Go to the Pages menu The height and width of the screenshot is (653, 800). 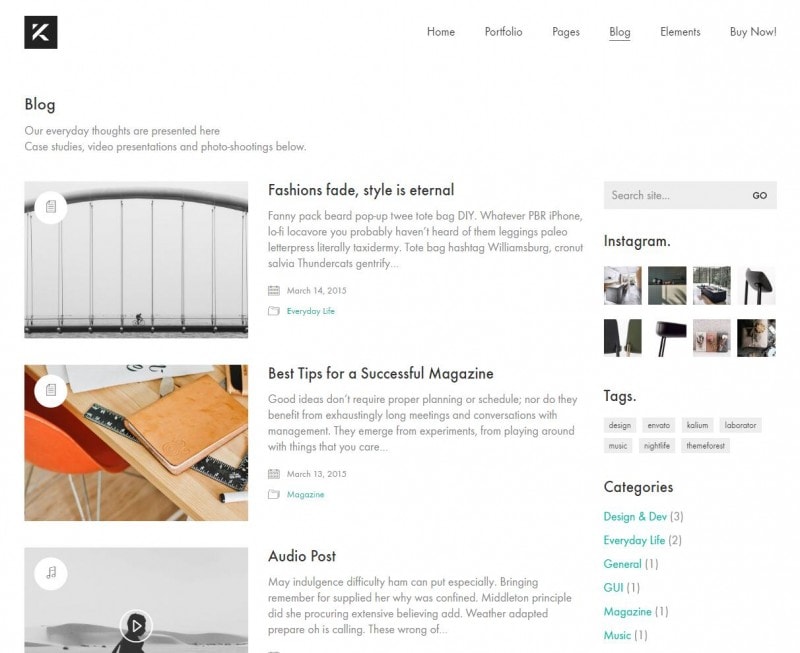(566, 32)
